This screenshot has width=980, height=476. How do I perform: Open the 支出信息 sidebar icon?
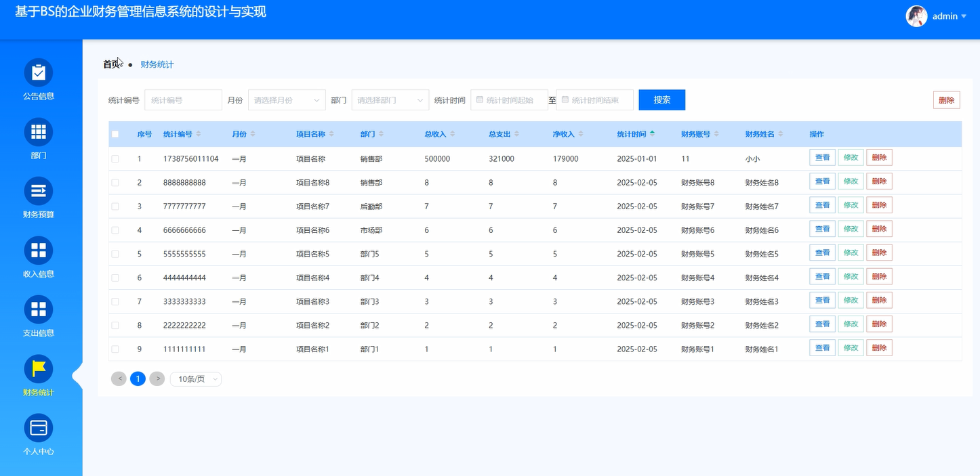[39, 309]
